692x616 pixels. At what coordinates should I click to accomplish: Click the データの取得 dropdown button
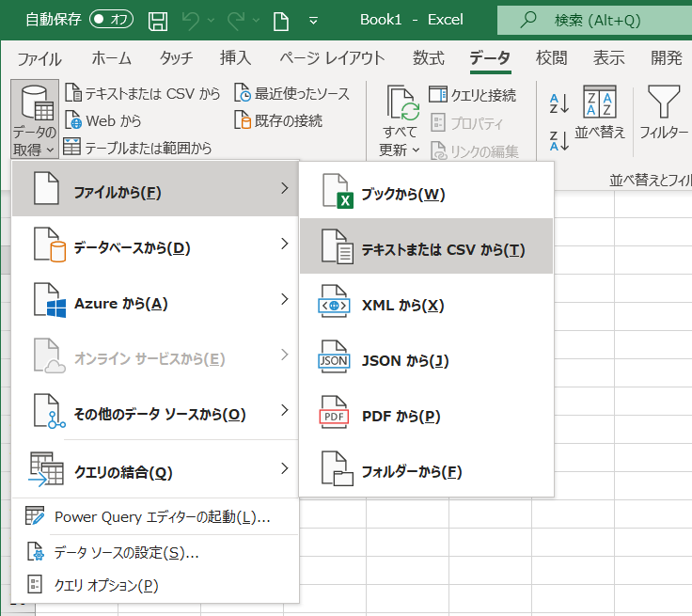(35, 119)
